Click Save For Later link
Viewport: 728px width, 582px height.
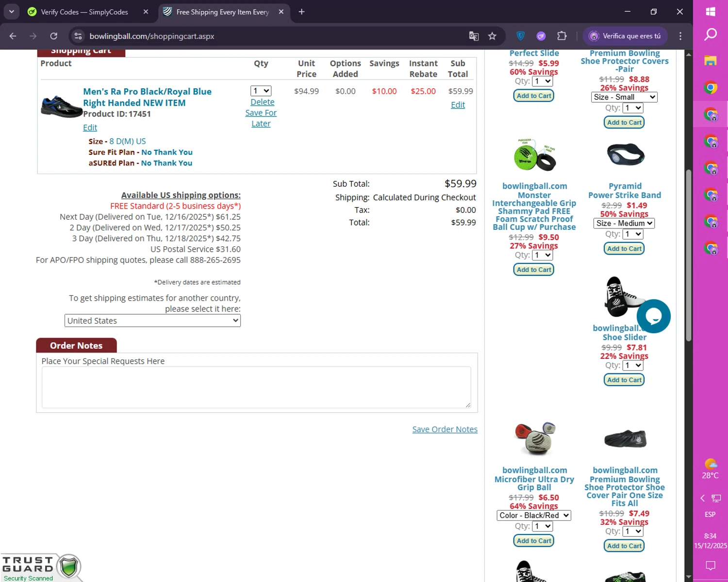click(261, 118)
